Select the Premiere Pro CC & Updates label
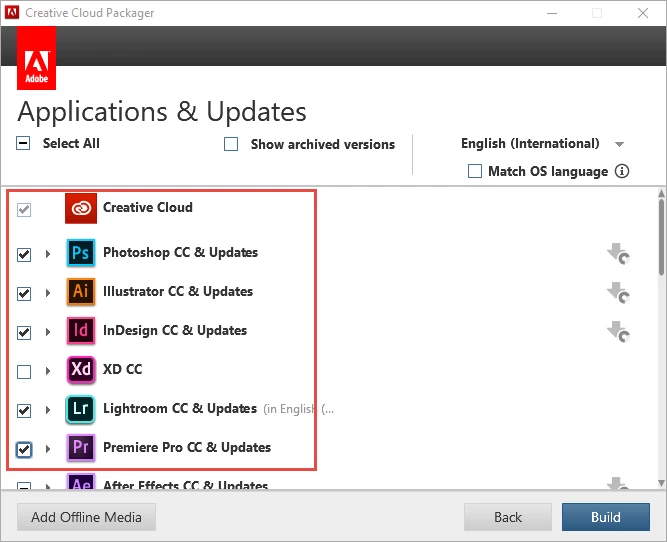This screenshot has width=667, height=542. pyautogui.click(x=187, y=447)
